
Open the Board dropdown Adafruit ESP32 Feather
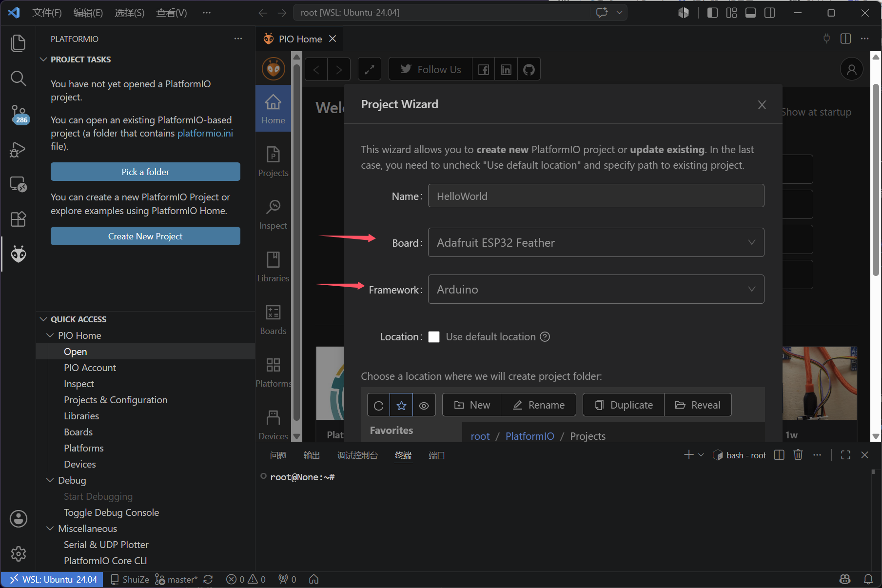coord(596,242)
